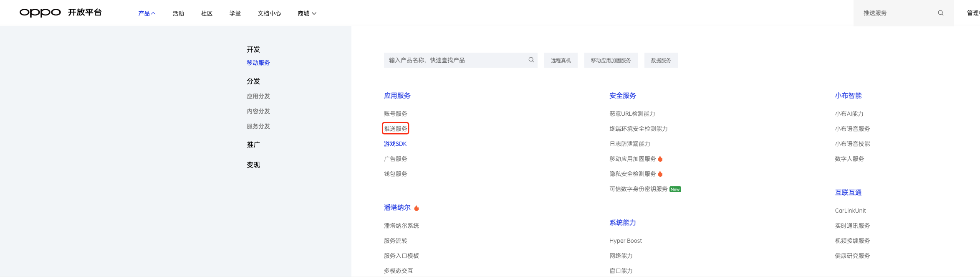Open 小布AI能力 link
This screenshot has width=980, height=277.
(849, 114)
